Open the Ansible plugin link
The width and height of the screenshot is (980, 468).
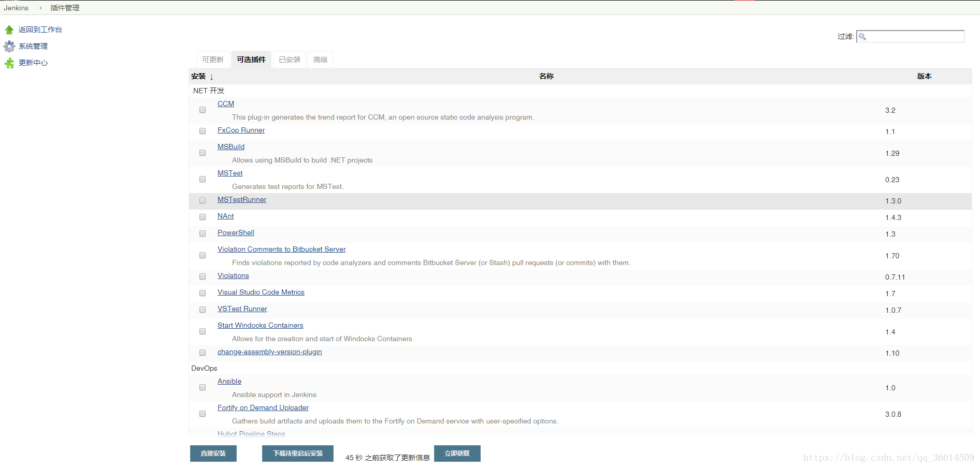pyautogui.click(x=229, y=381)
